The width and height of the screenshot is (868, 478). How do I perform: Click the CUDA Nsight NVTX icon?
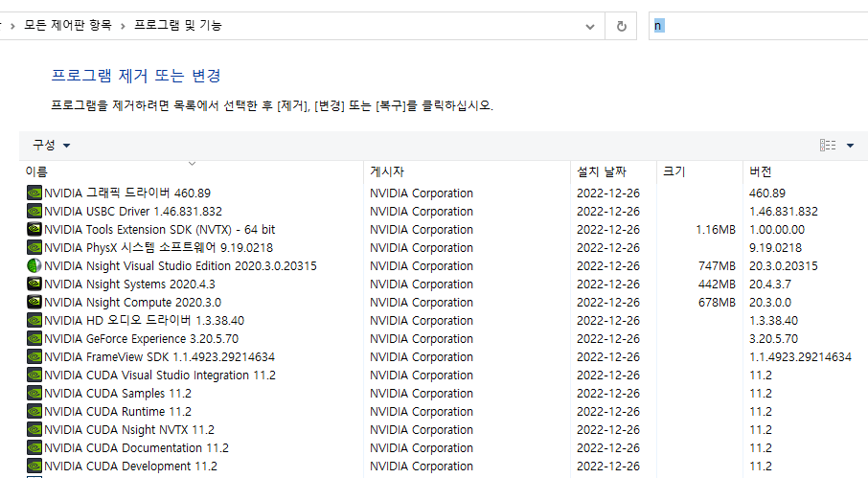pyautogui.click(x=34, y=430)
